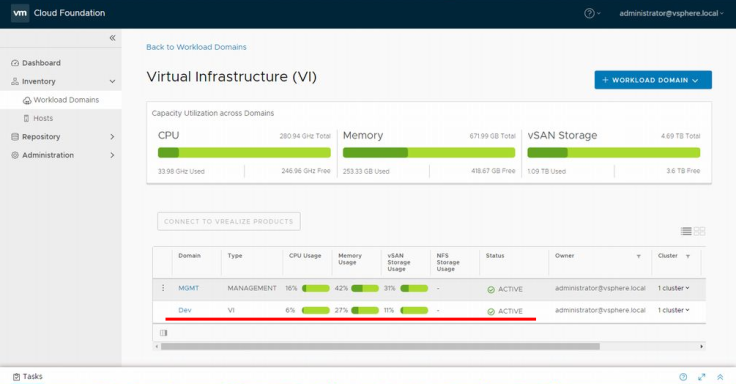Viewport: 736px width, 384px height.
Task: Select Administration menu item
Action: [48, 155]
